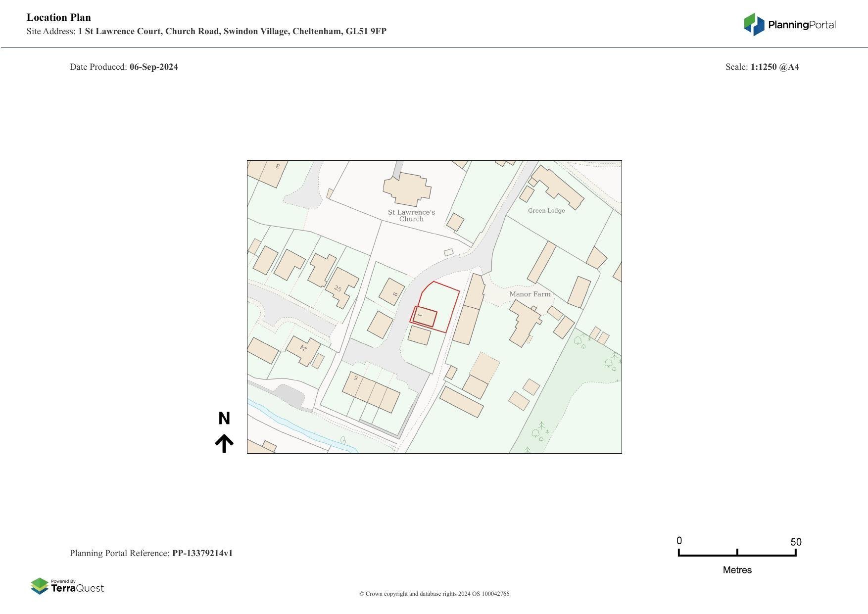Click the north arrow symbol
Image resolution: width=868 pixels, height=614 pixels.
(224, 443)
